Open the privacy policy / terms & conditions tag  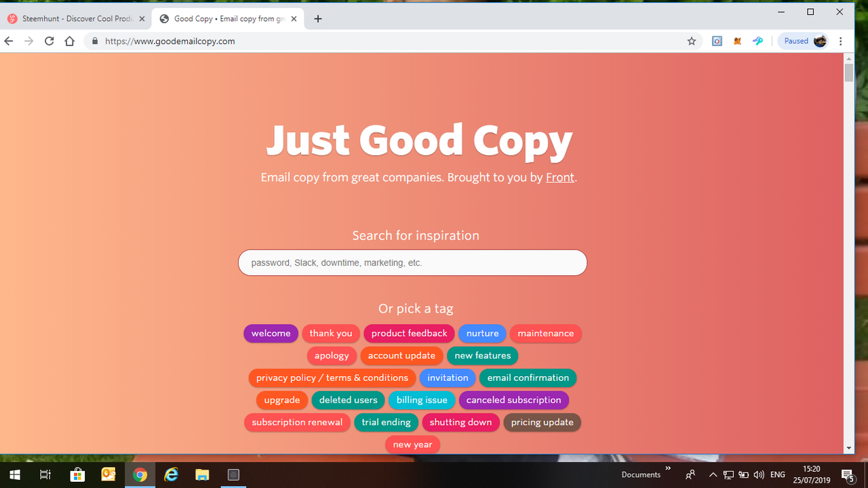tap(332, 378)
